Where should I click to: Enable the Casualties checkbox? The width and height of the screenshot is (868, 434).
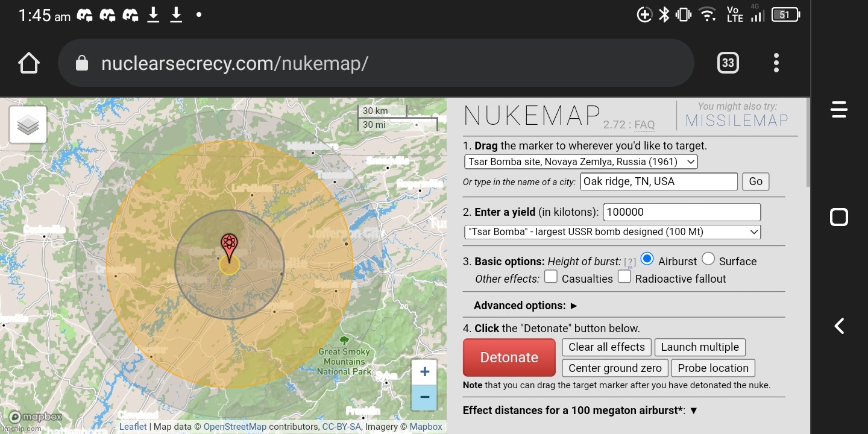550,277
